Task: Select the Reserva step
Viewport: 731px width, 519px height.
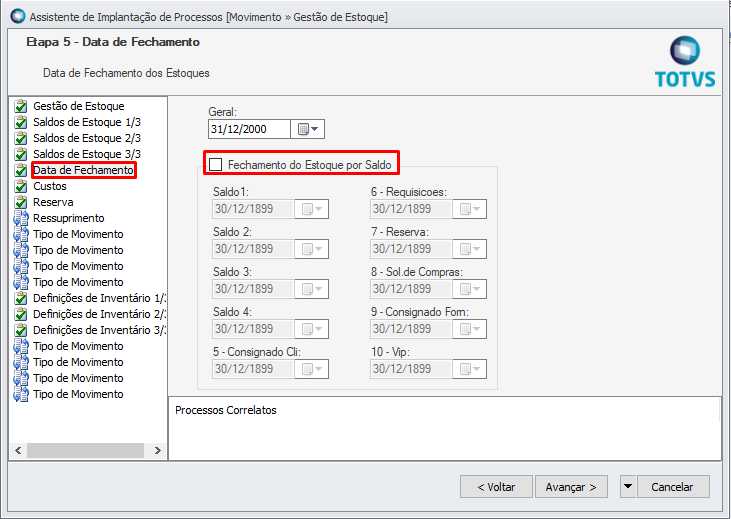Action: pos(53,202)
